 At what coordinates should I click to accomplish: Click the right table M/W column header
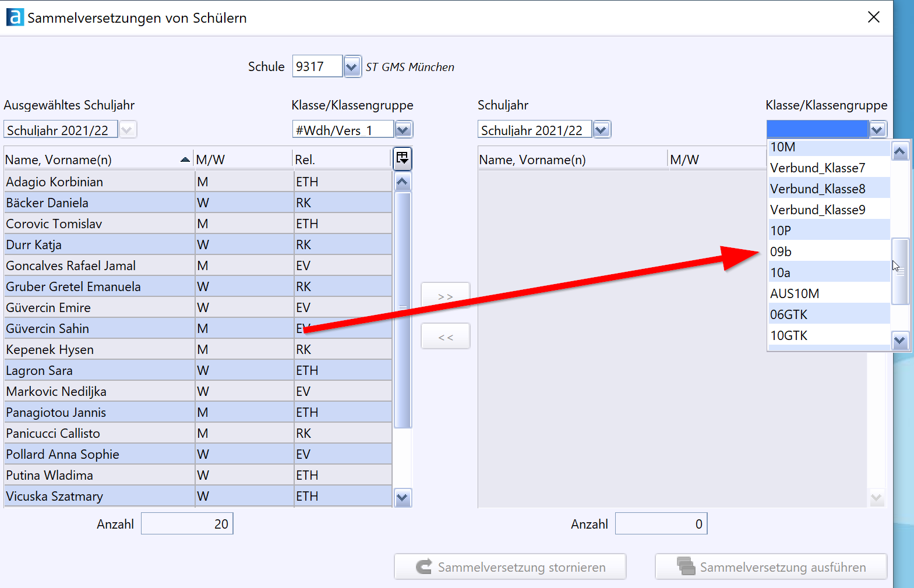[718, 160]
